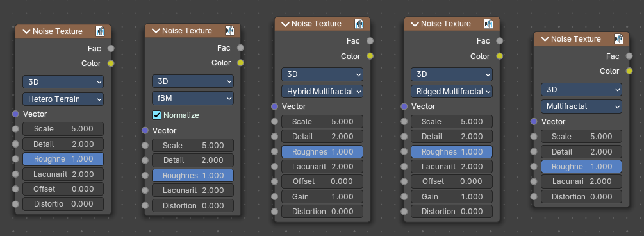This screenshot has height=236, width=644.
Task: Open the 3D dimensions dropdown on fBM node
Action: (193, 81)
